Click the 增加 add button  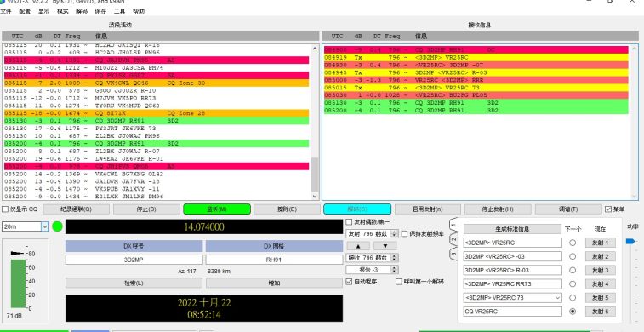(274, 283)
